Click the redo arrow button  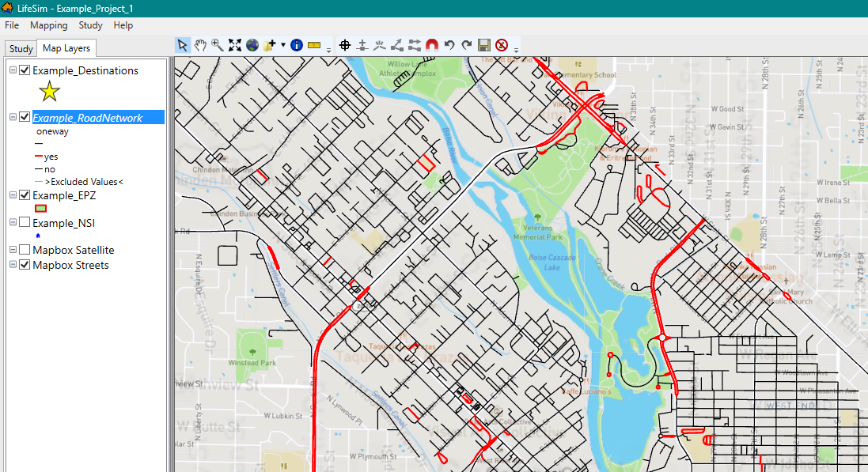click(466, 45)
